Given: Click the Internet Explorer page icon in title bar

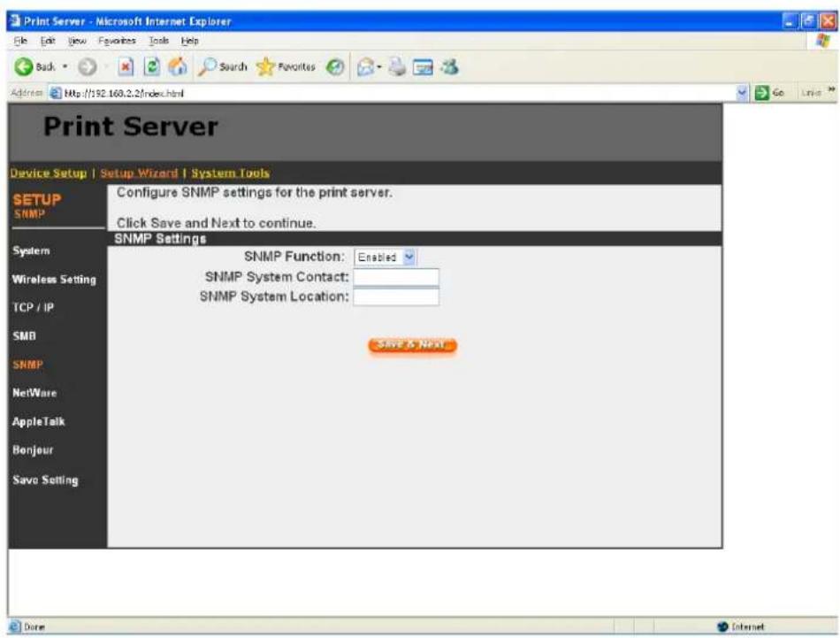Looking at the screenshot, I should 14,21.
